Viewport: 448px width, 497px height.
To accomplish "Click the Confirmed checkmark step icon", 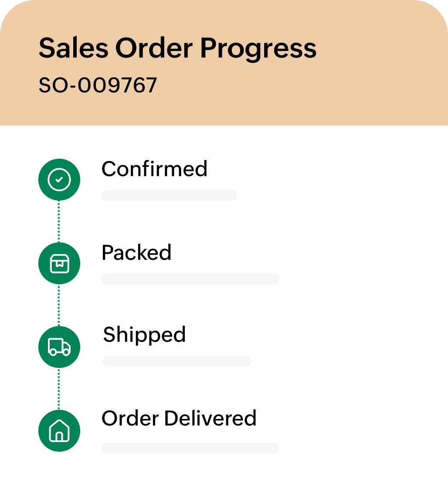I will (x=59, y=180).
